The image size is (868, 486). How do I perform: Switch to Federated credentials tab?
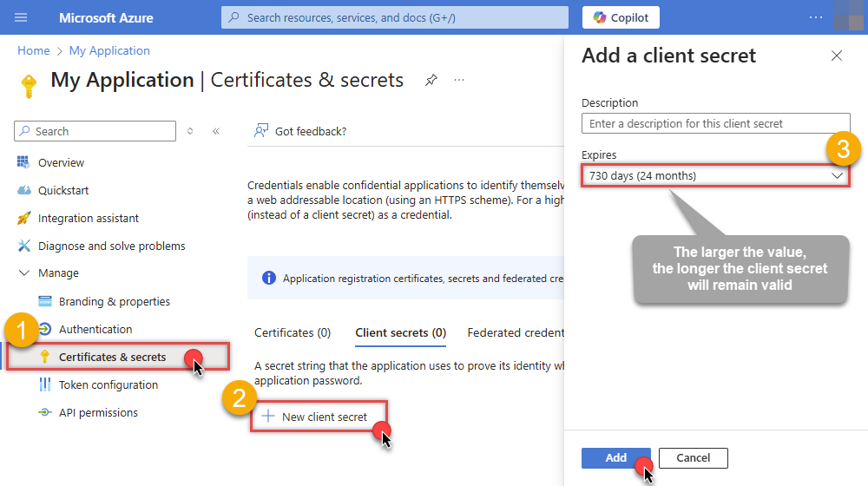(x=516, y=332)
